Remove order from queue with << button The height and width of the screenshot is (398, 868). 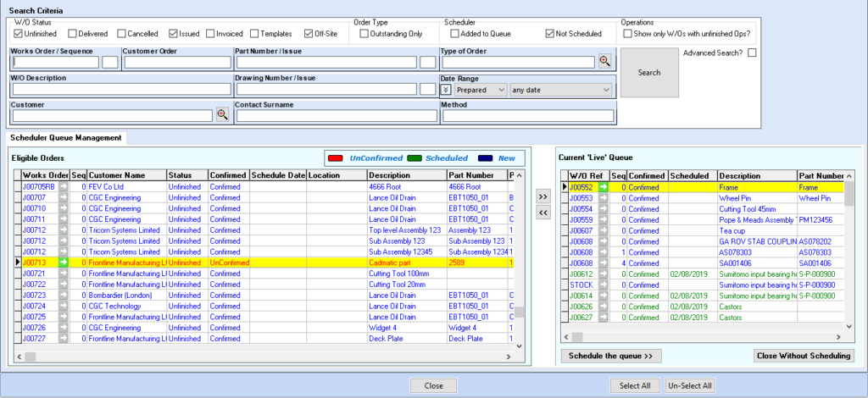[x=543, y=213]
